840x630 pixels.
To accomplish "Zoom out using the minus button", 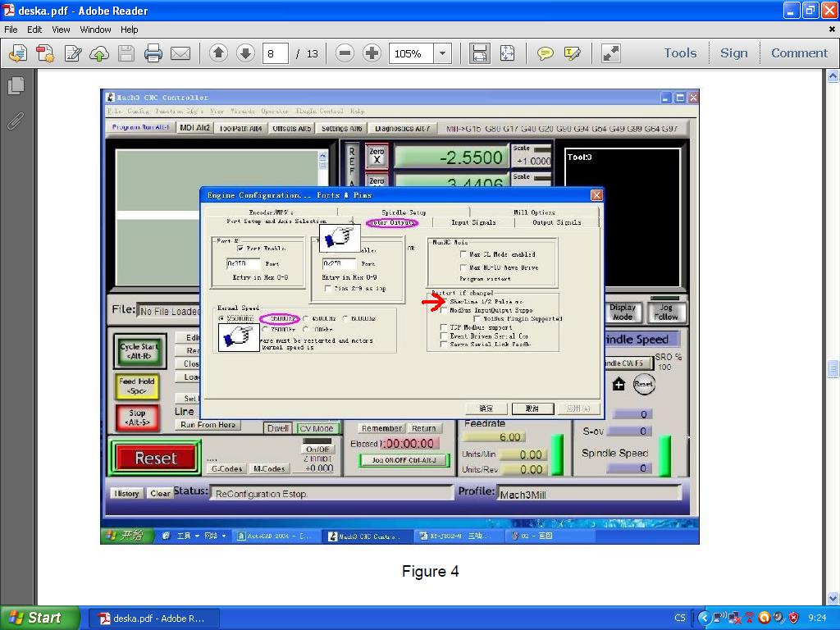I will point(345,53).
